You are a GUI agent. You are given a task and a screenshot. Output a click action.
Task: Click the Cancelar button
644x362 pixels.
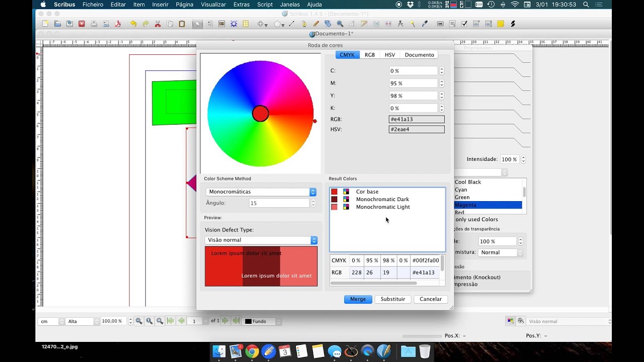click(x=431, y=299)
